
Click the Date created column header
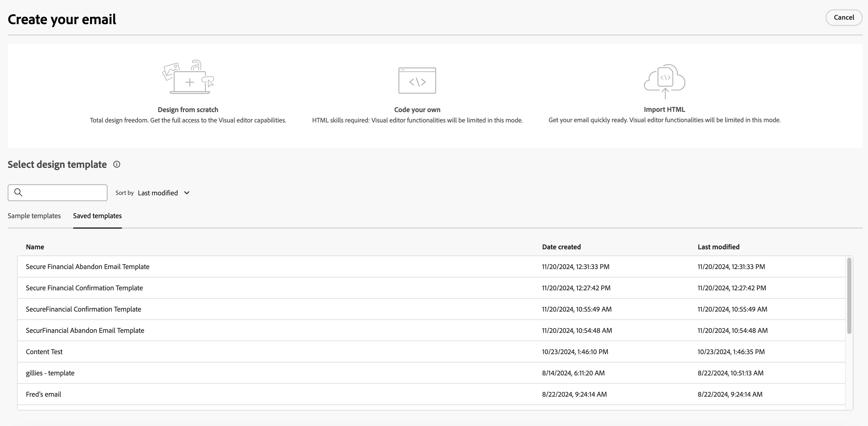[561, 247]
